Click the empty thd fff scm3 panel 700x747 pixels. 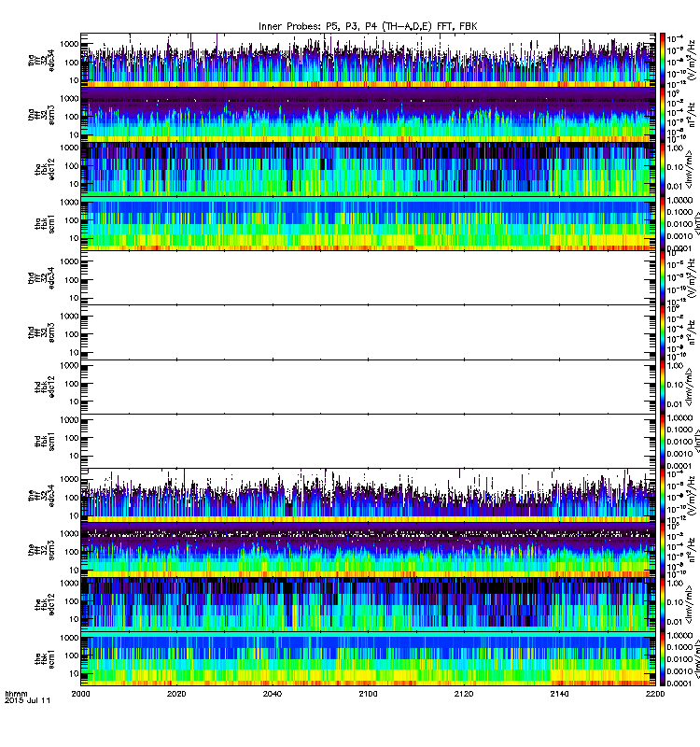(x=368, y=332)
